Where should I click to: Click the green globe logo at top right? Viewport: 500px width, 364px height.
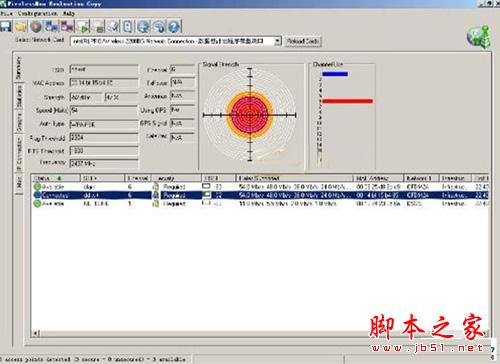tap(479, 37)
